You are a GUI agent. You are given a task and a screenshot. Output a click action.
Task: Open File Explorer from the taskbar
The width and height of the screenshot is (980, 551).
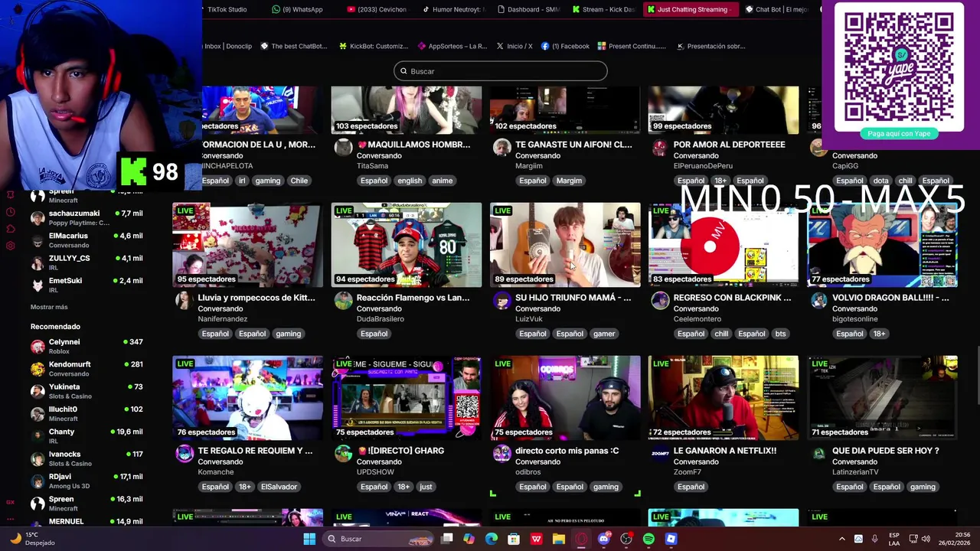click(559, 539)
